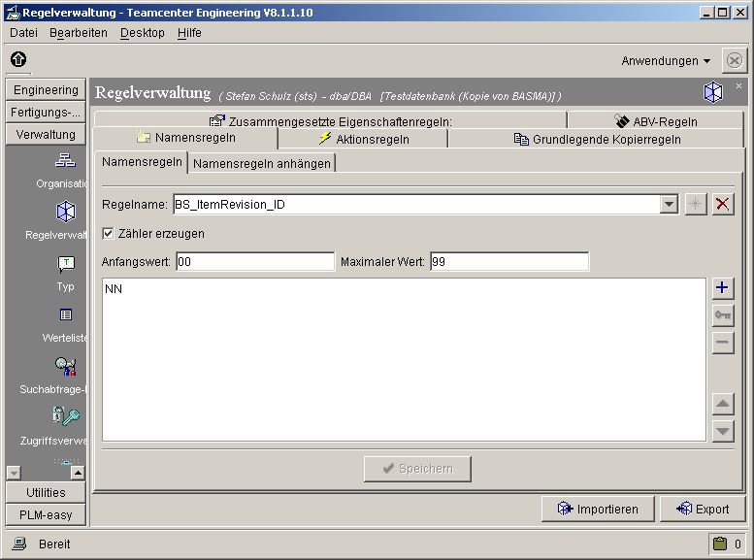The image size is (754, 560).
Task: Open the Suchabfrage builder icon
Action: coord(65,366)
